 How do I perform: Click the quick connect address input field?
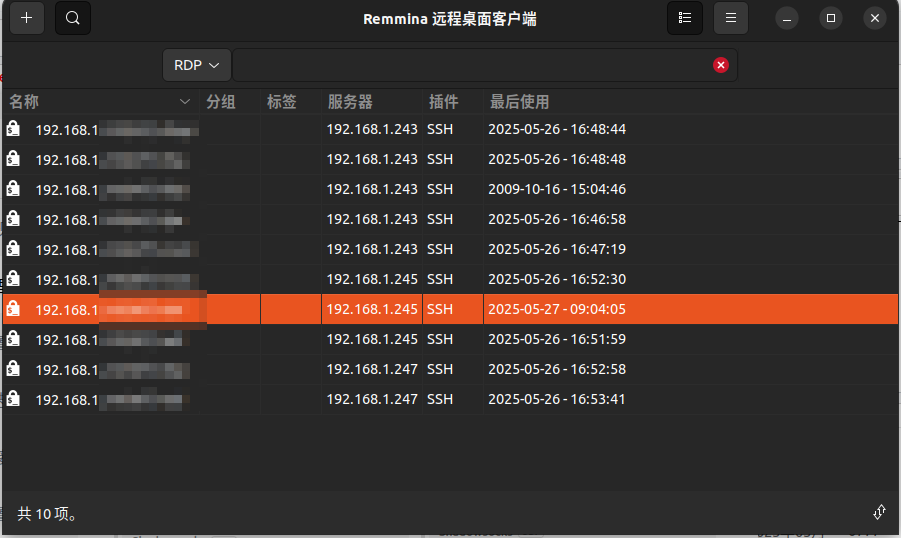point(484,65)
